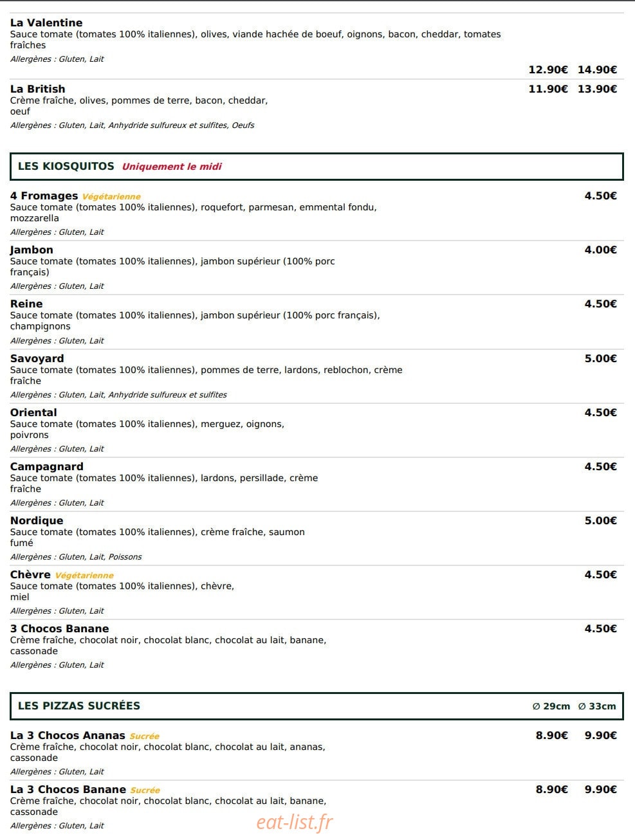Select the La 3 Chocos Banane title

pos(68,789)
